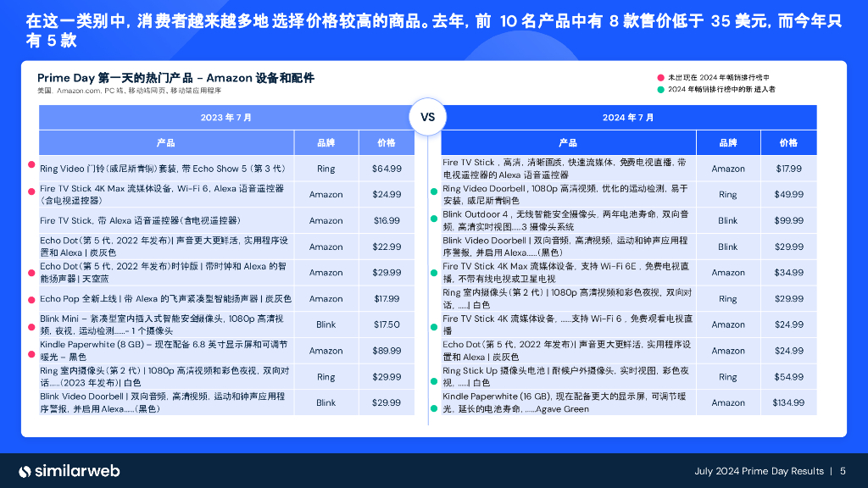Click the $99.99 Blink Outdoor 4 price
The image size is (868, 488).
[788, 220]
